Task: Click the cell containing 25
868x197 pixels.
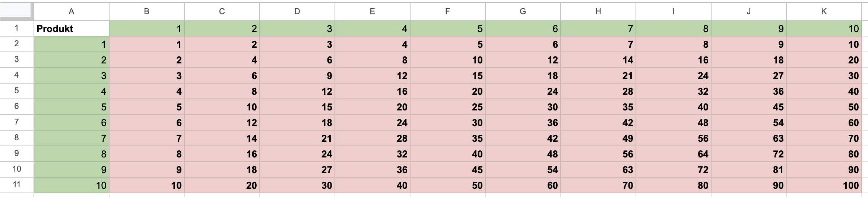Action: tap(447, 107)
